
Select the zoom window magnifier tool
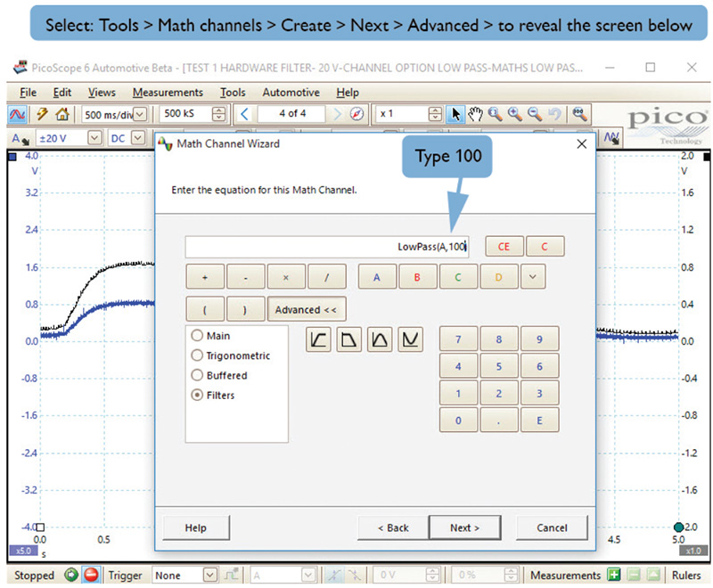(x=495, y=114)
